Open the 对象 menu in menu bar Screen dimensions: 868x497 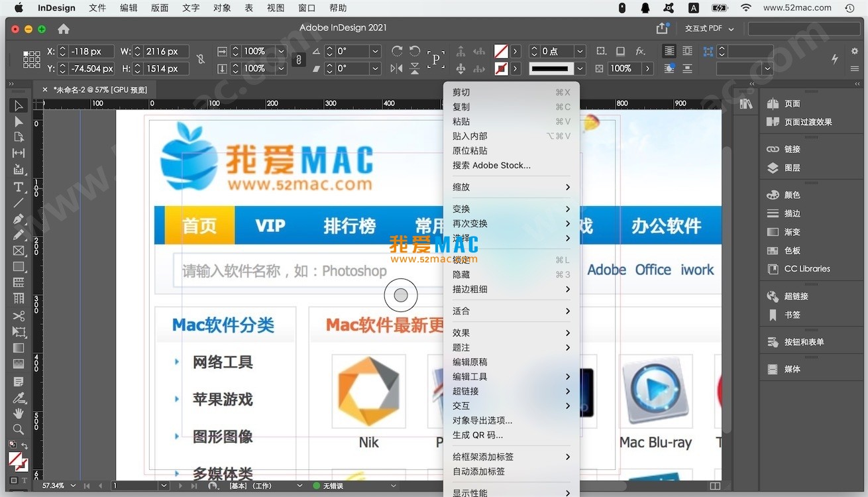click(x=223, y=8)
